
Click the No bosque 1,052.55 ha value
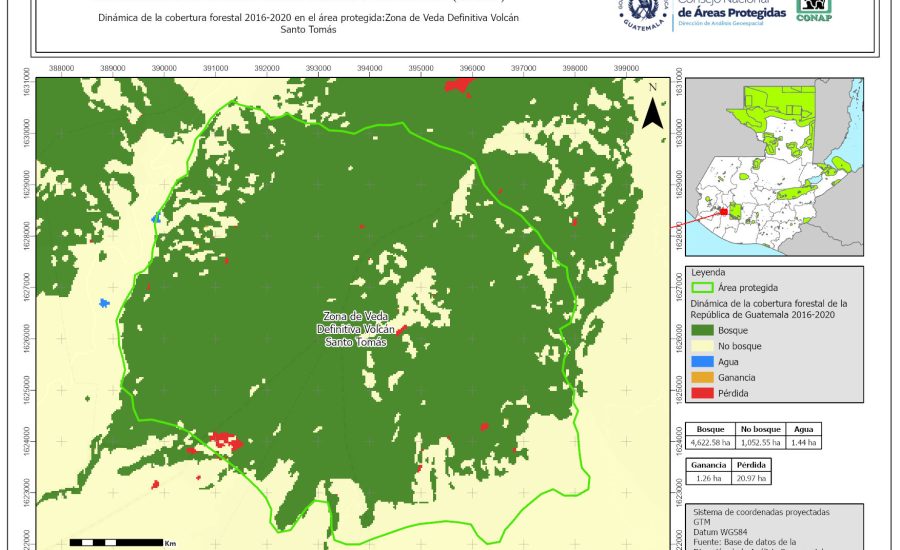[x=761, y=441]
